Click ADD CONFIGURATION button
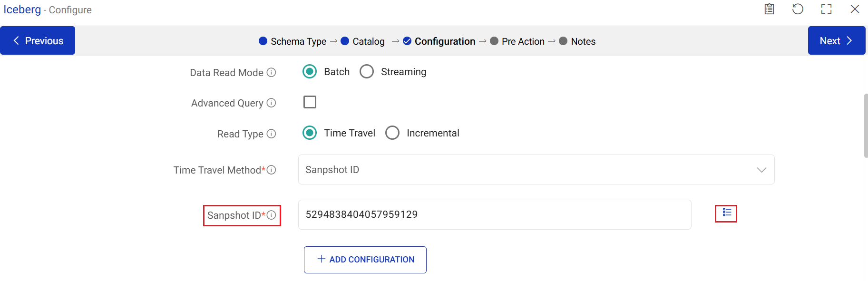868x281 pixels. coord(365,260)
